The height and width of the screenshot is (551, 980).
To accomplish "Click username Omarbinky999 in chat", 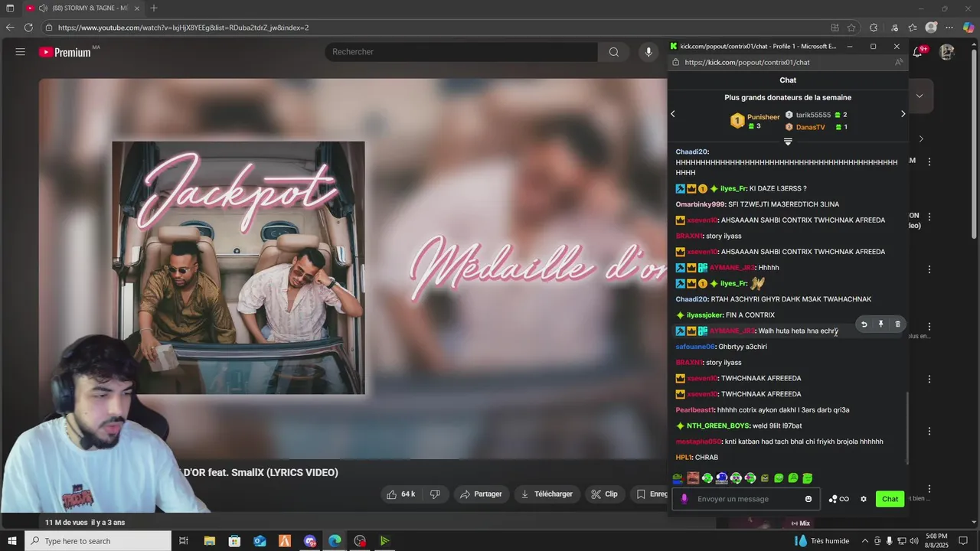I will (700, 204).
